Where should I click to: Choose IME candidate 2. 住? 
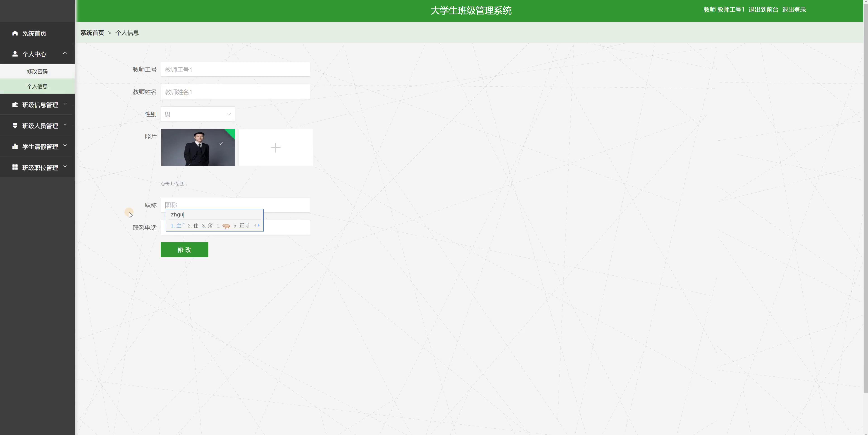[193, 226]
